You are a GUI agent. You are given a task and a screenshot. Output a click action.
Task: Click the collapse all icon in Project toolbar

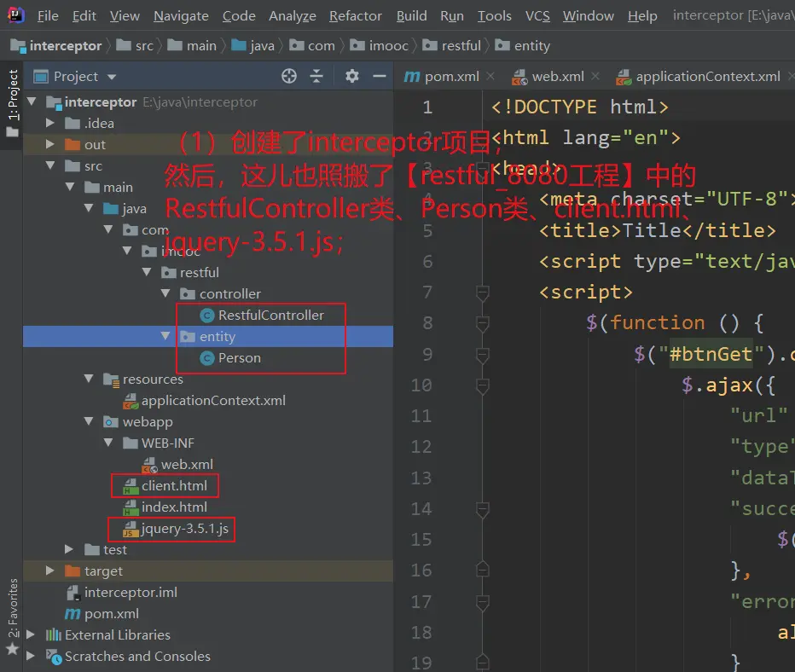click(x=316, y=77)
